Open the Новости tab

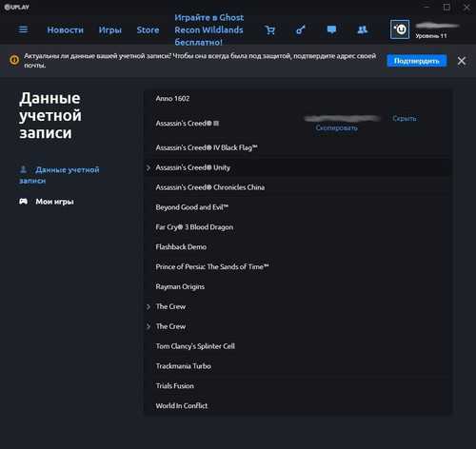click(x=66, y=29)
